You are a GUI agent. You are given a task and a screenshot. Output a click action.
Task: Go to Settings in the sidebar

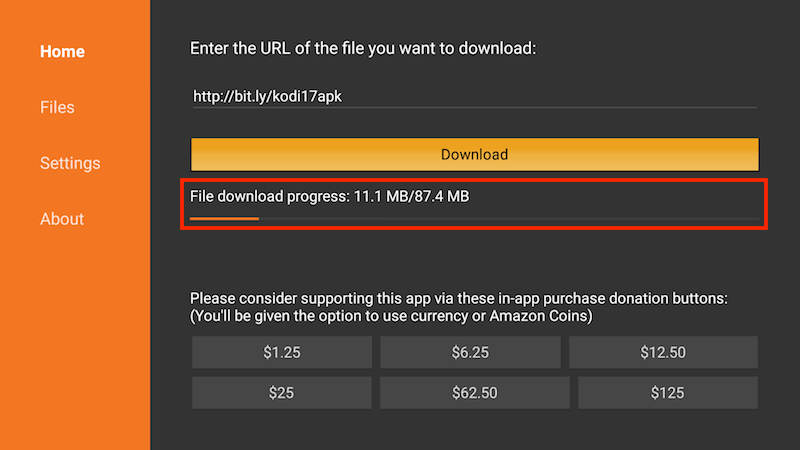[70, 163]
